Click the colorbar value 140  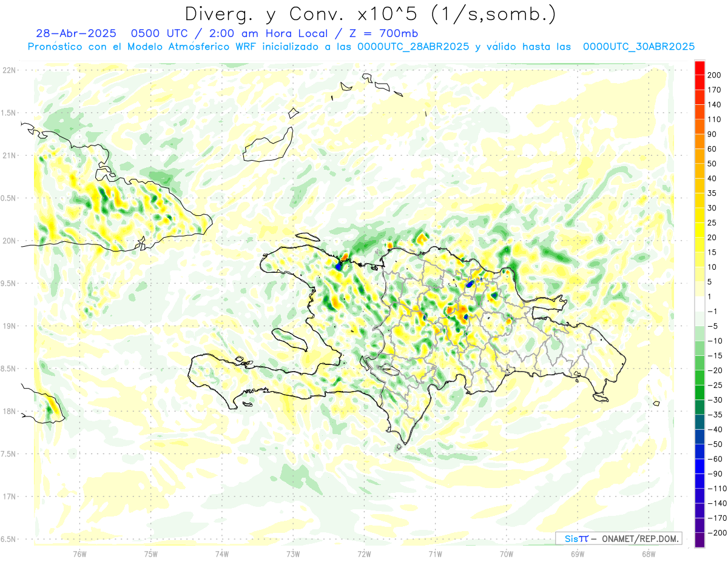714,105
